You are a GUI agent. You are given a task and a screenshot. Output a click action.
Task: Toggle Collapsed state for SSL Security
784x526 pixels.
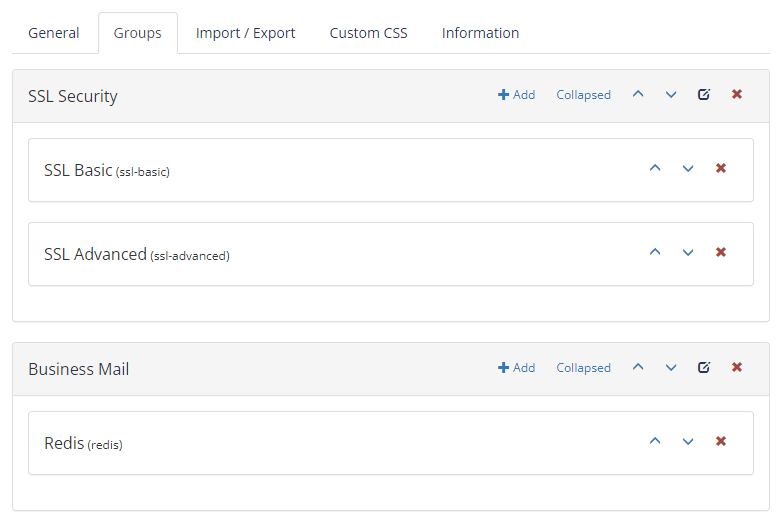(x=584, y=95)
